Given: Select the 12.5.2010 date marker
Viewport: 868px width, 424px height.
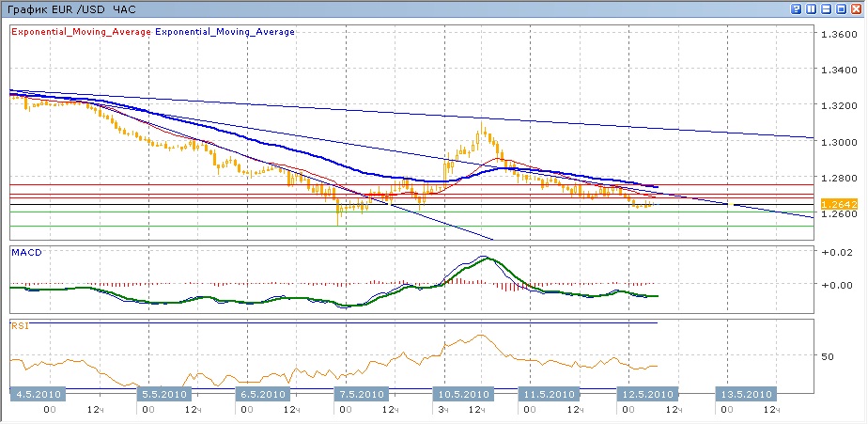Looking at the screenshot, I should pyautogui.click(x=646, y=394).
